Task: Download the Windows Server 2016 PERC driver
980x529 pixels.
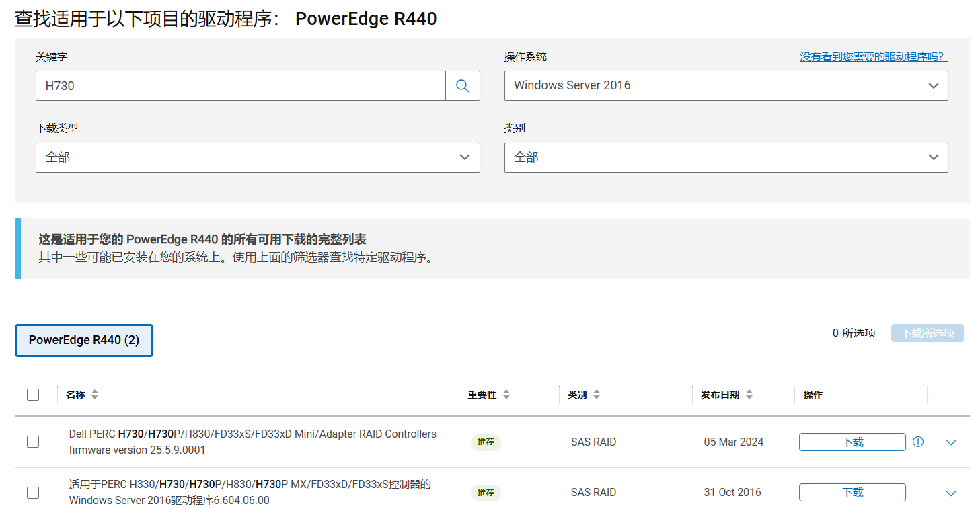Action: tap(852, 492)
